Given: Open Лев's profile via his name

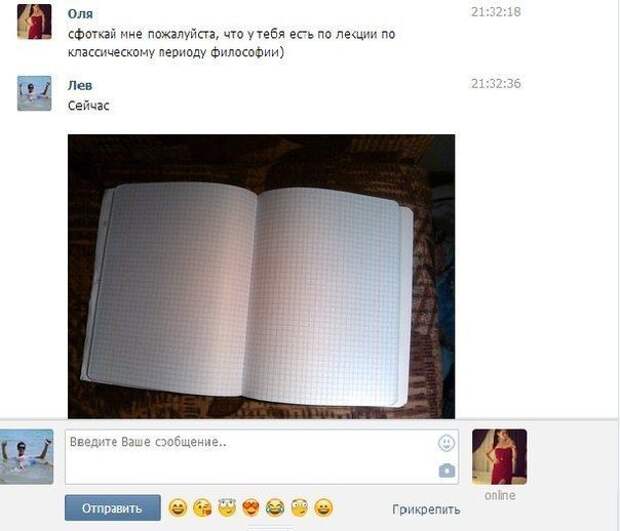Looking at the screenshot, I should [80, 85].
